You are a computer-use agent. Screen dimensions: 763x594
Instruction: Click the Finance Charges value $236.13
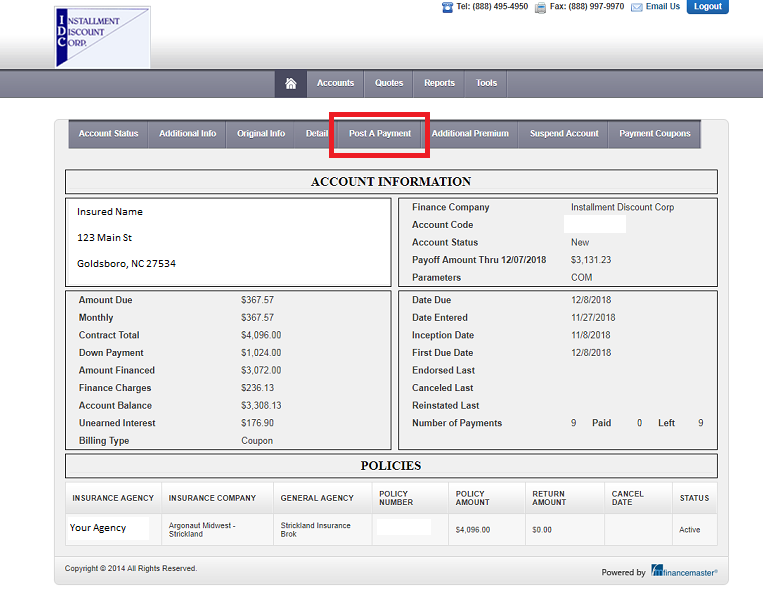257,388
